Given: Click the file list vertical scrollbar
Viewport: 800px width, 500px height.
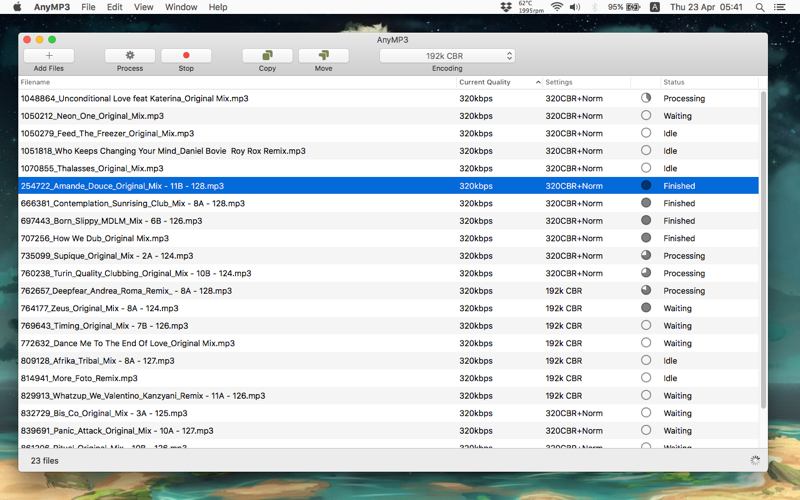Looking at the screenshot, I should click(x=763, y=250).
